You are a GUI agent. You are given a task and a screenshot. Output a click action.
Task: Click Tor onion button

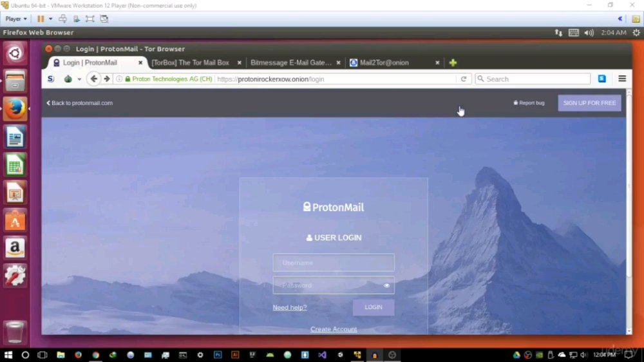click(x=68, y=79)
